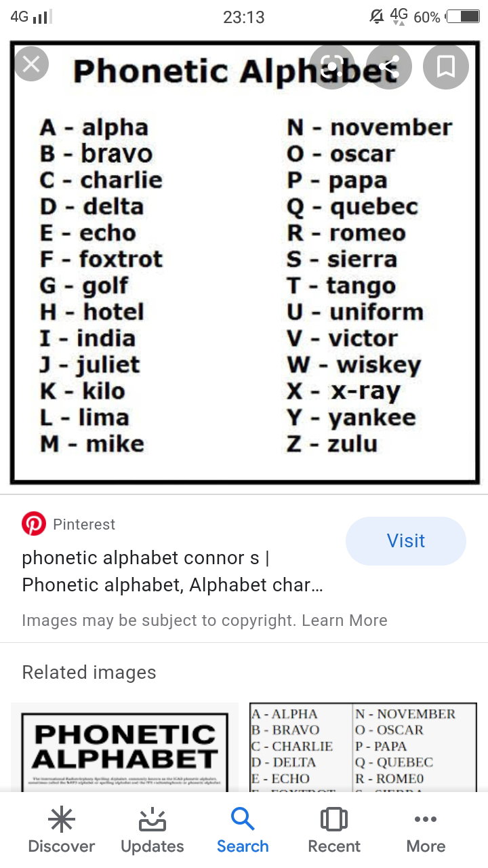
Task: Open the Updates tab
Action: click(152, 831)
